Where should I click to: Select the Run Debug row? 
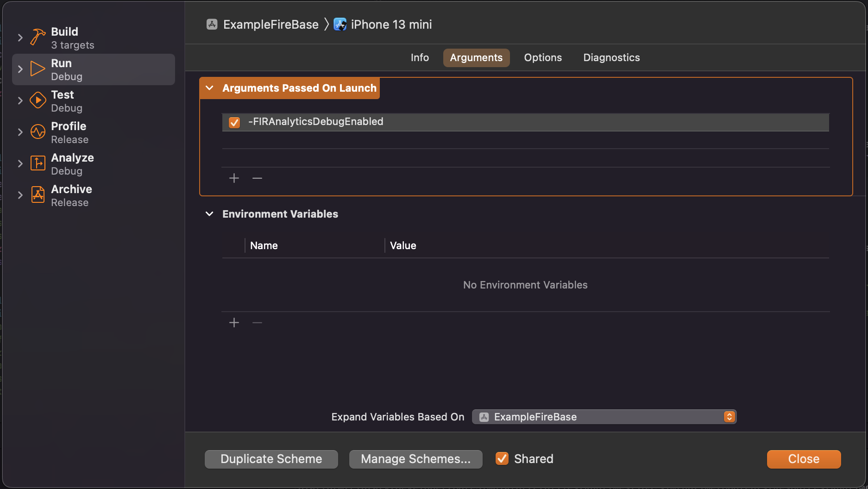coord(94,69)
